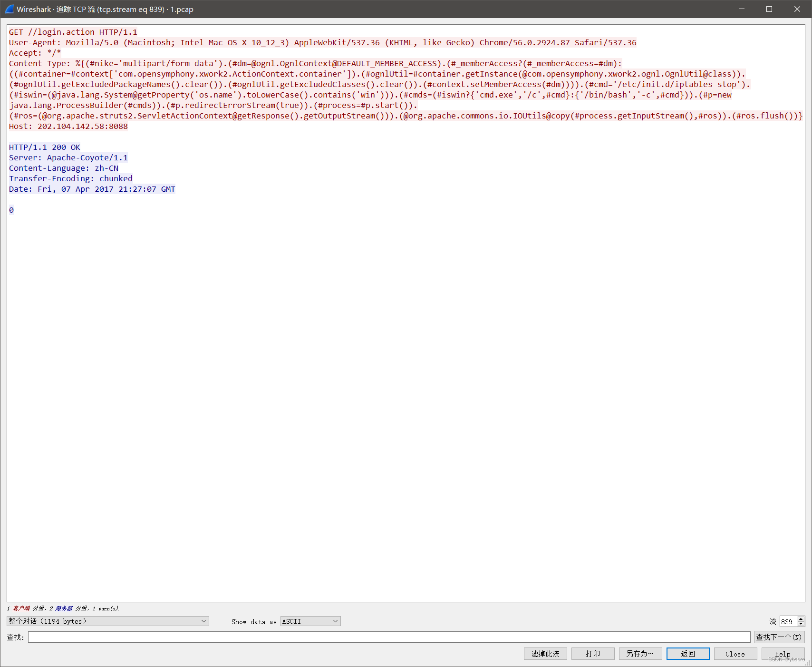Minimize the Wireshark stream window

[742, 9]
